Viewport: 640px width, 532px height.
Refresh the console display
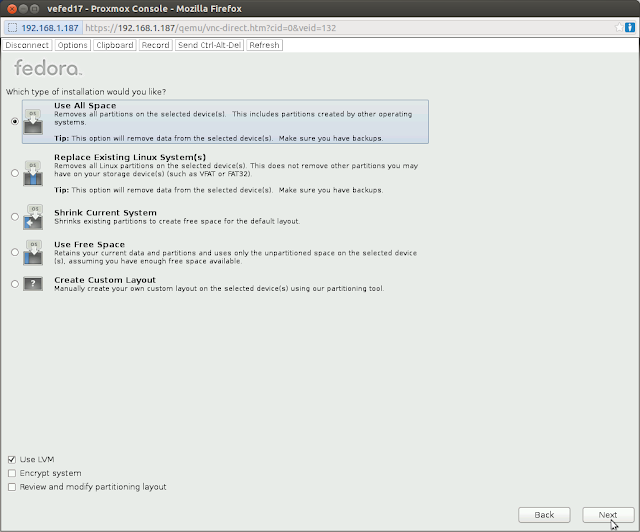click(264, 45)
